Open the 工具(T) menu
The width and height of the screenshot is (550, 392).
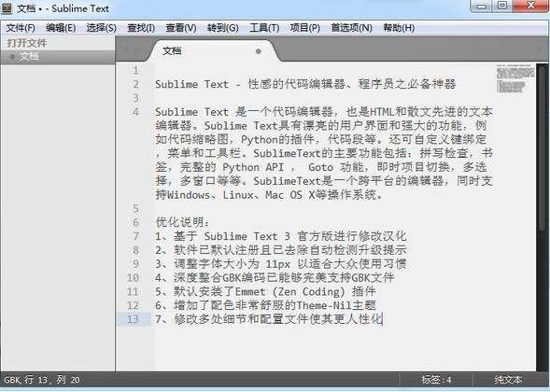[264, 28]
